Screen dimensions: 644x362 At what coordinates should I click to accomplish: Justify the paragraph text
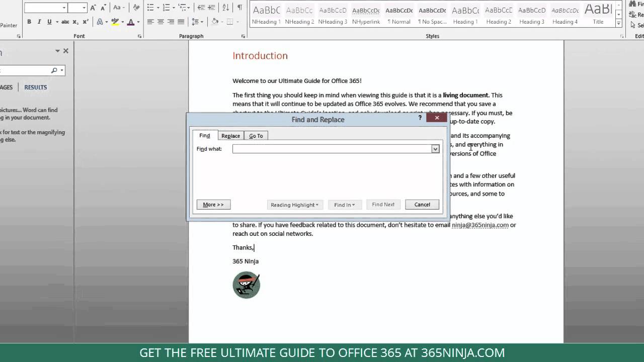(181, 22)
